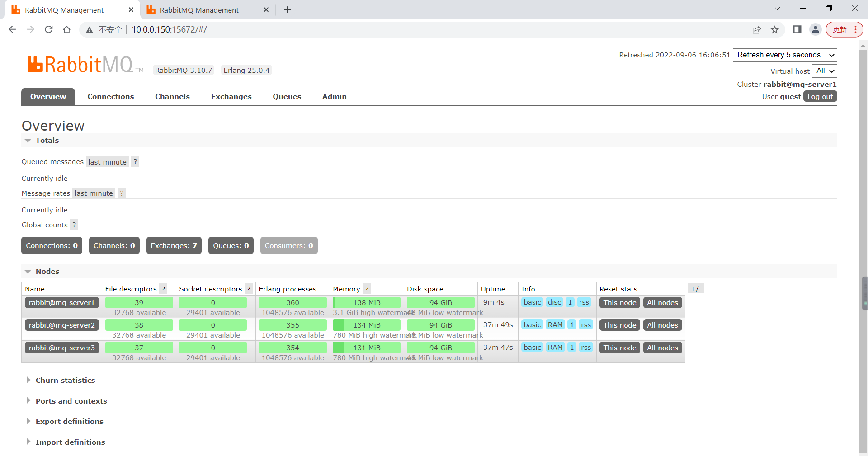868x456 pixels.
Task: Bookmark this page with the star
Action: (775, 29)
